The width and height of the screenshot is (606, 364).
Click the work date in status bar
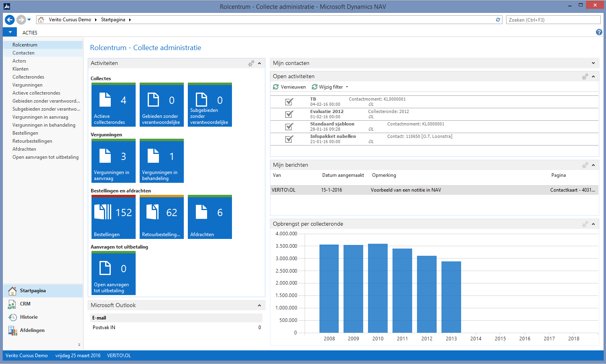78,356
